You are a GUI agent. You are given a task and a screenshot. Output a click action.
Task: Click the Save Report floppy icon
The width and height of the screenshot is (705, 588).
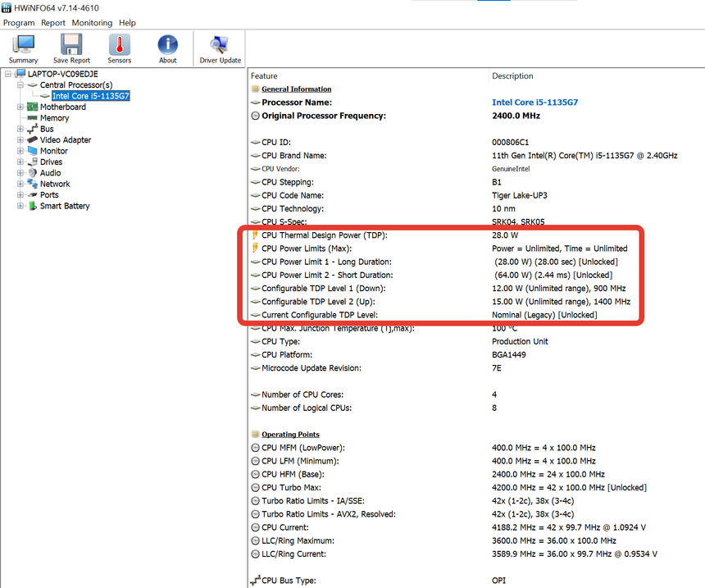tap(71, 49)
